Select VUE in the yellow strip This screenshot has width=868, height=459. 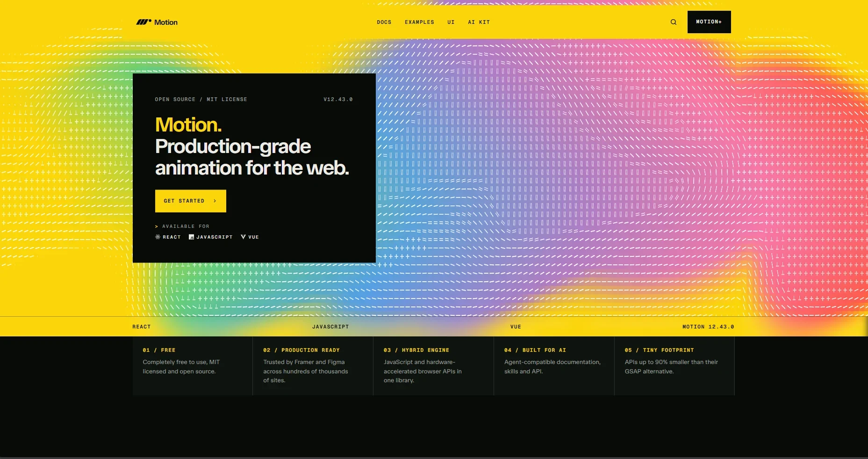[516, 327]
